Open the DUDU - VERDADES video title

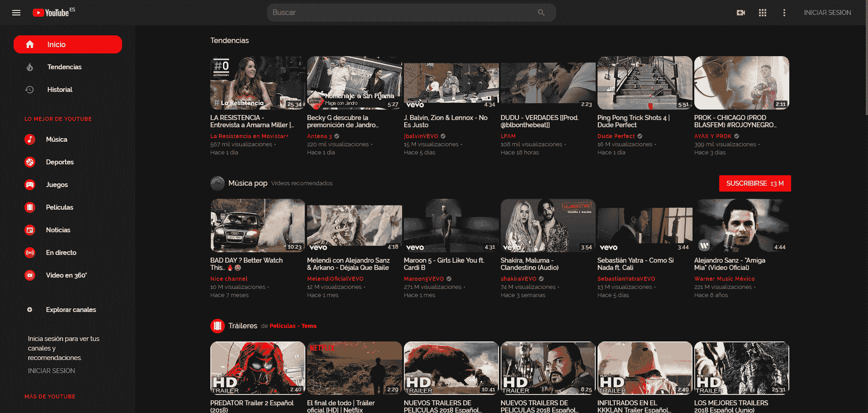click(x=540, y=121)
